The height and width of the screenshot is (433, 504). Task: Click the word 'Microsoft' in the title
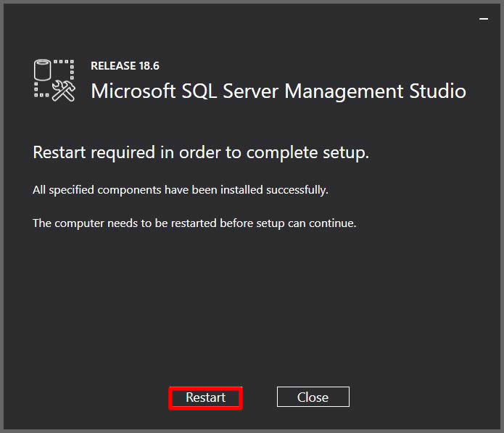point(133,91)
